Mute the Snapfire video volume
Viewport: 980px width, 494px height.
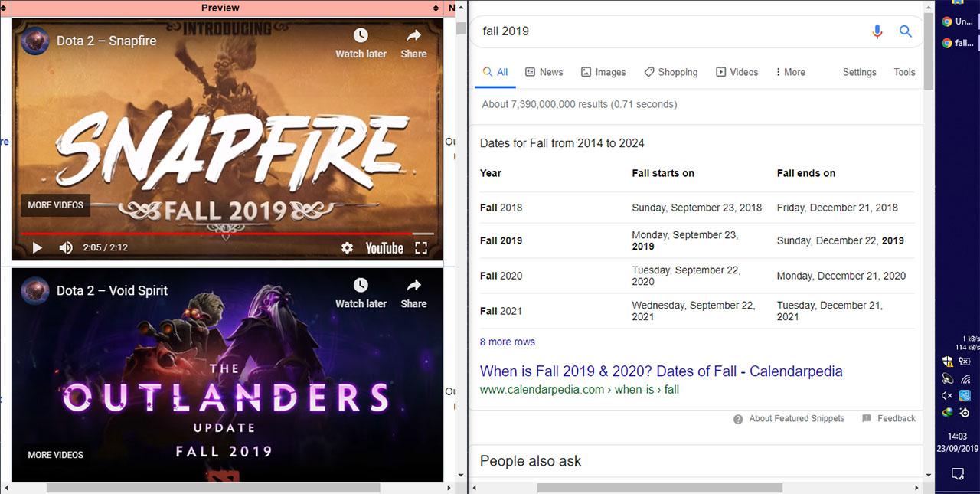click(x=66, y=248)
